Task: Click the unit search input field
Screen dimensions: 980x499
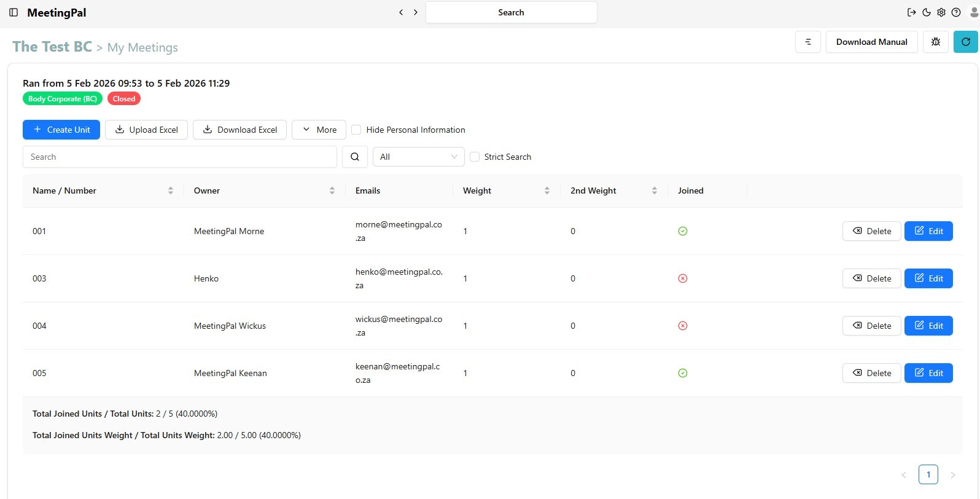Action: click(x=179, y=157)
